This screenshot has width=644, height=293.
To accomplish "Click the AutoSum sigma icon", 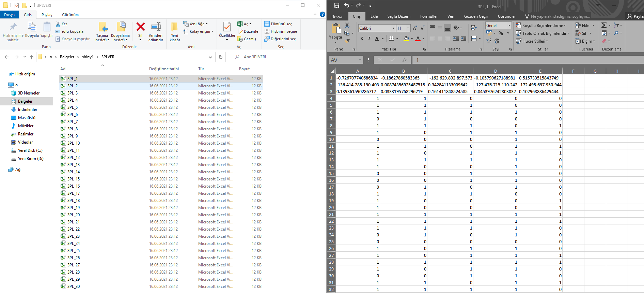I will point(604,25).
